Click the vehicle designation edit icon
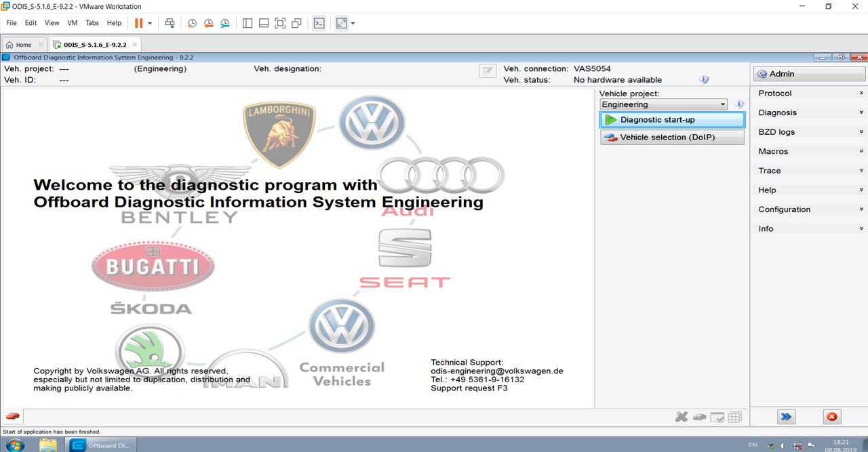The image size is (868, 452). 487,71
